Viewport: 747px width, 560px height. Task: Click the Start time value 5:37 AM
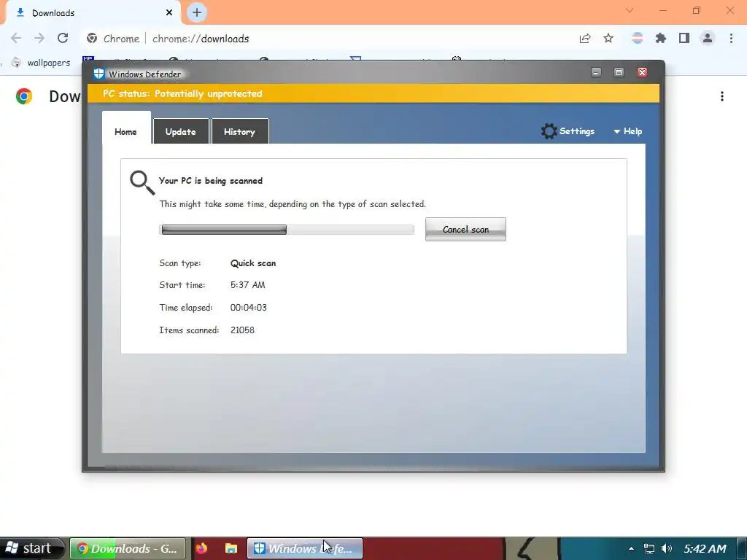click(248, 285)
